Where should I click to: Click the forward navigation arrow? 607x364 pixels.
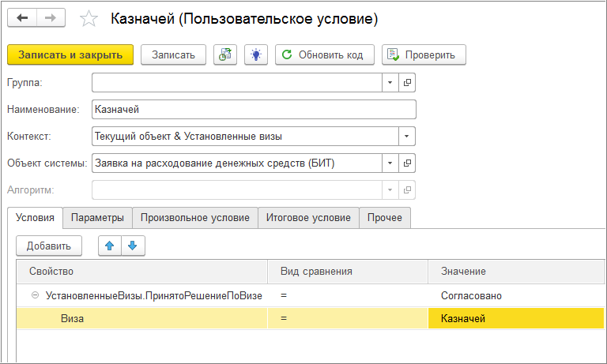[x=51, y=17]
